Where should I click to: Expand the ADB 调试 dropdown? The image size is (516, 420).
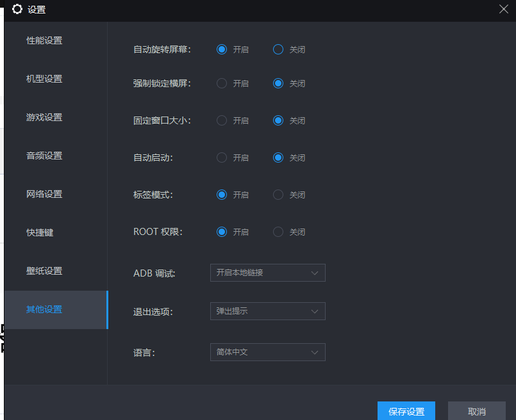(x=267, y=273)
